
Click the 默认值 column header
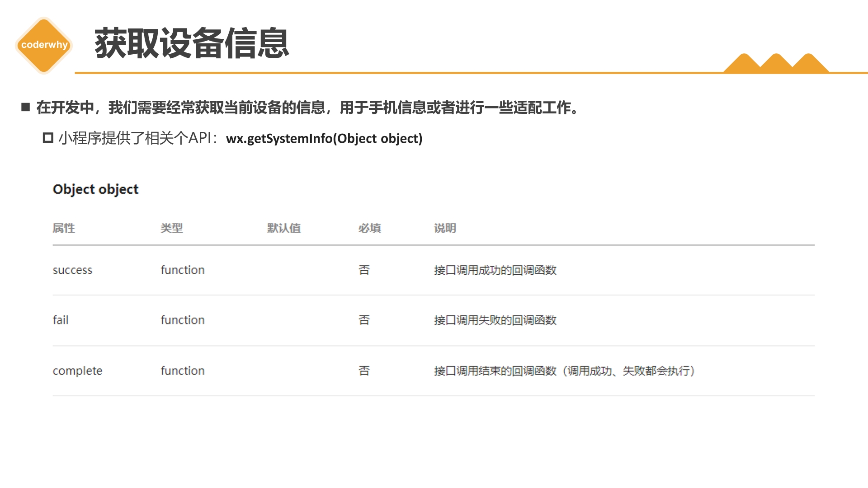284,228
